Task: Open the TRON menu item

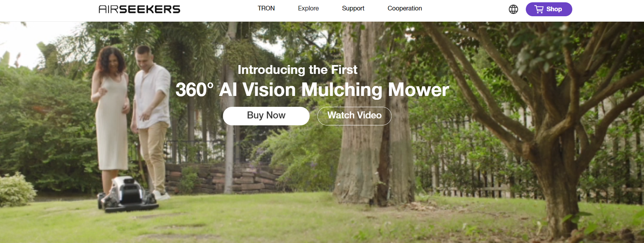Action: 266,8
